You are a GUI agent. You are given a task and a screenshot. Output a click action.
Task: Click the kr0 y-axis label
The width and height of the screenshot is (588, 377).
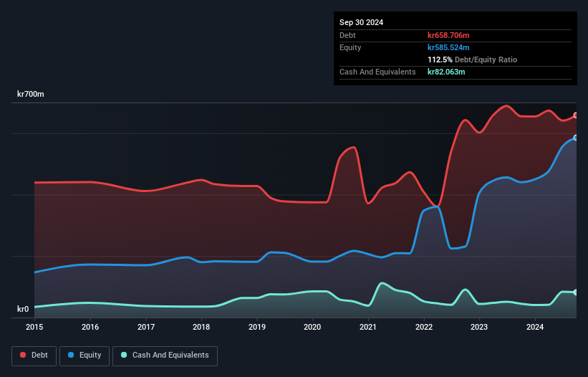click(23, 309)
